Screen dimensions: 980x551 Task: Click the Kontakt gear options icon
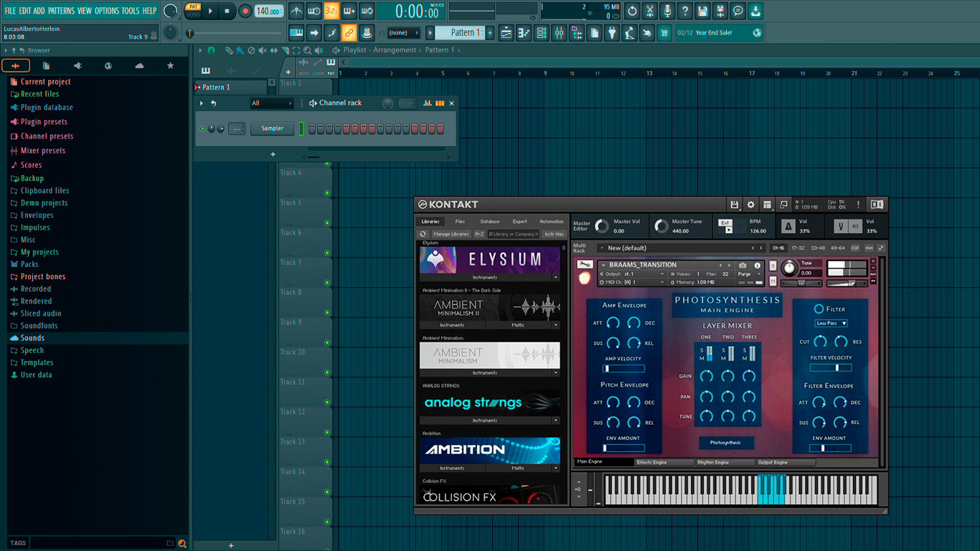click(x=750, y=204)
